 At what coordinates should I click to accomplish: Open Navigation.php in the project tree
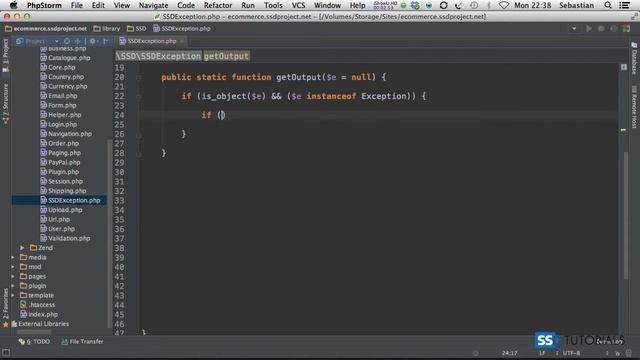pyautogui.click(x=70, y=134)
